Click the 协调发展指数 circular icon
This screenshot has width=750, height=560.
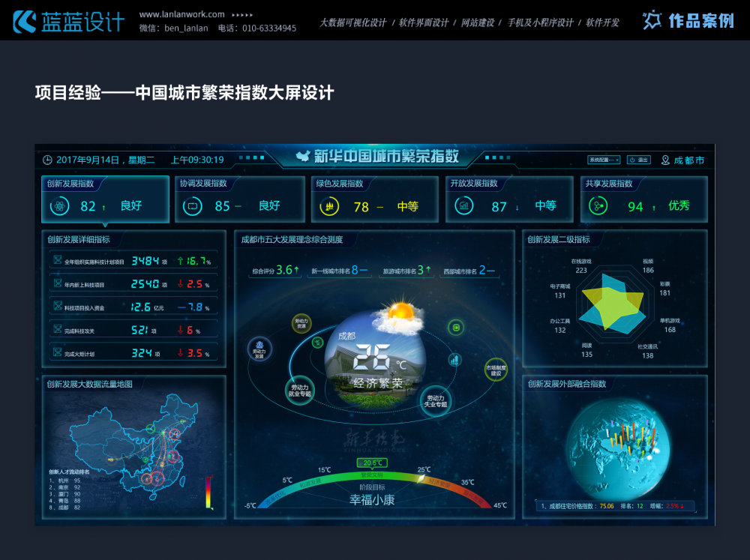point(192,205)
